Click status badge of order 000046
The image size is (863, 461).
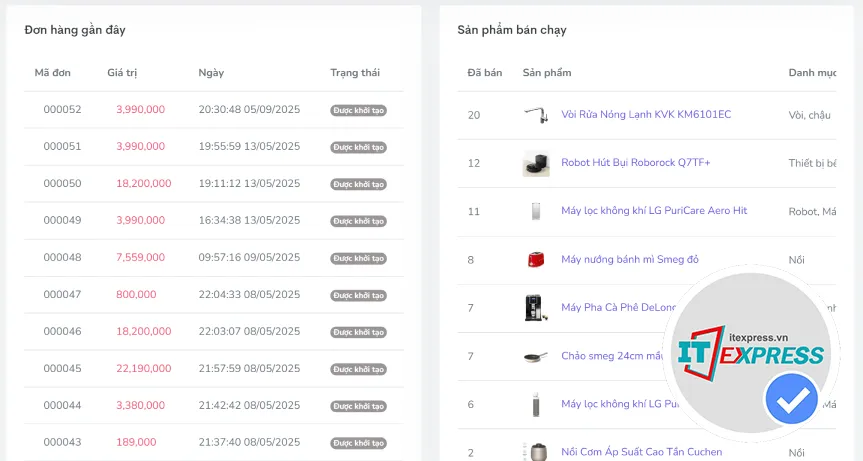(x=358, y=332)
